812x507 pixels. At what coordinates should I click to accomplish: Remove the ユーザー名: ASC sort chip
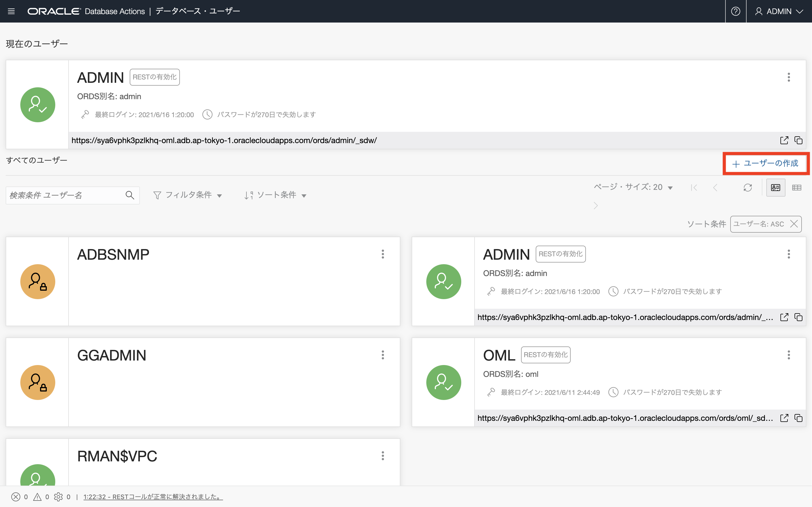tap(794, 224)
